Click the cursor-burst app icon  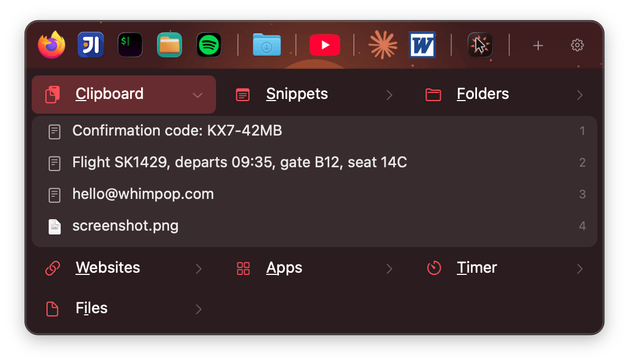(480, 45)
